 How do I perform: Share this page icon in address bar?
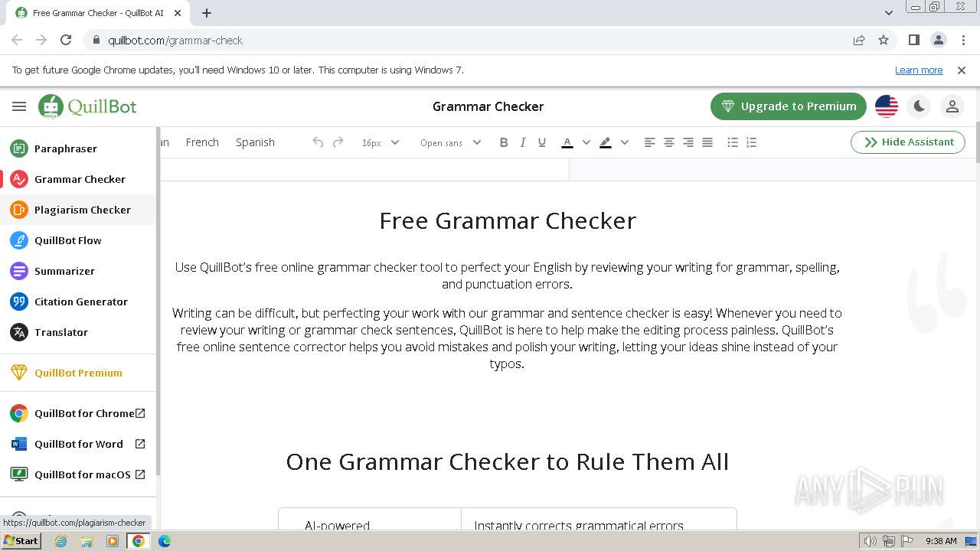point(859,40)
